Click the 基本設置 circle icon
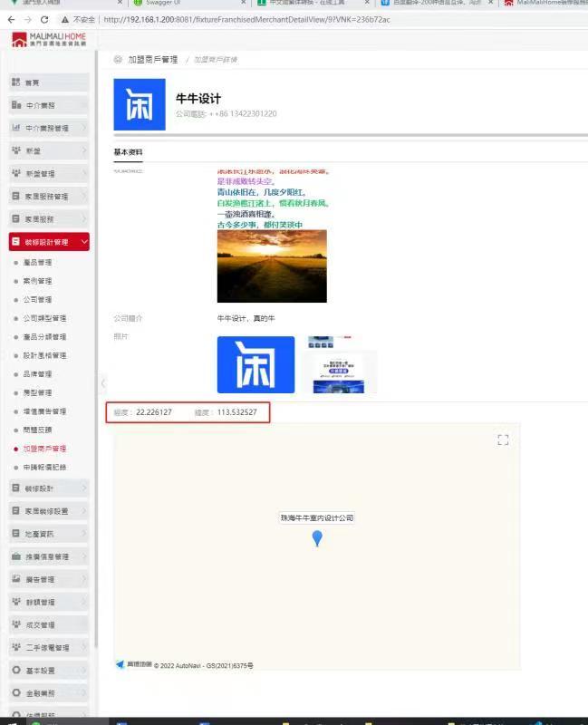 tap(16, 670)
